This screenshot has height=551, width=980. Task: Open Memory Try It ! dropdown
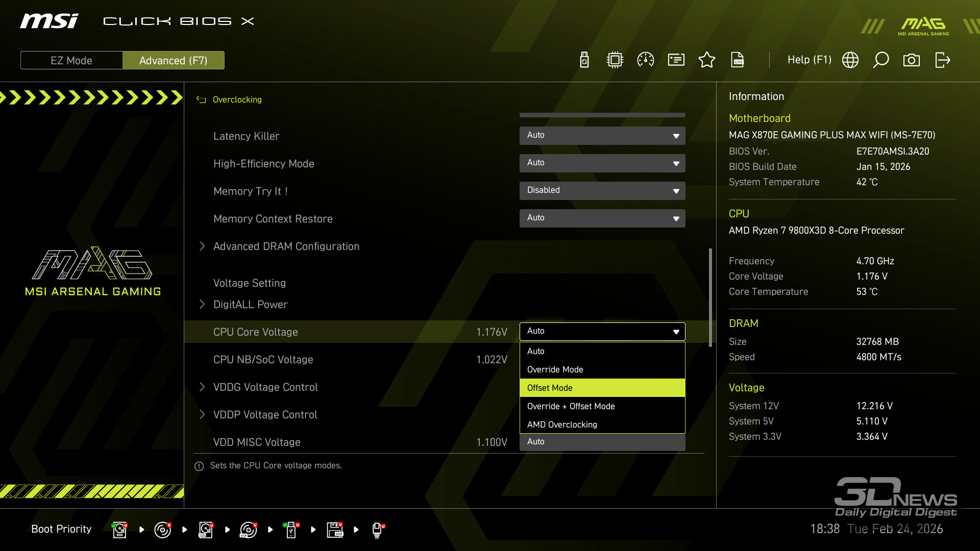pyautogui.click(x=602, y=191)
